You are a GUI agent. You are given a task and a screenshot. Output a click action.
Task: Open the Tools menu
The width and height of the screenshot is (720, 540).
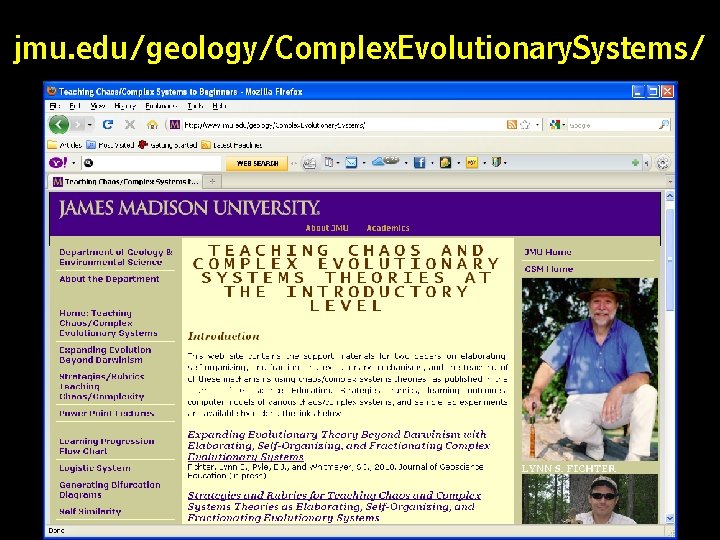coord(195,106)
